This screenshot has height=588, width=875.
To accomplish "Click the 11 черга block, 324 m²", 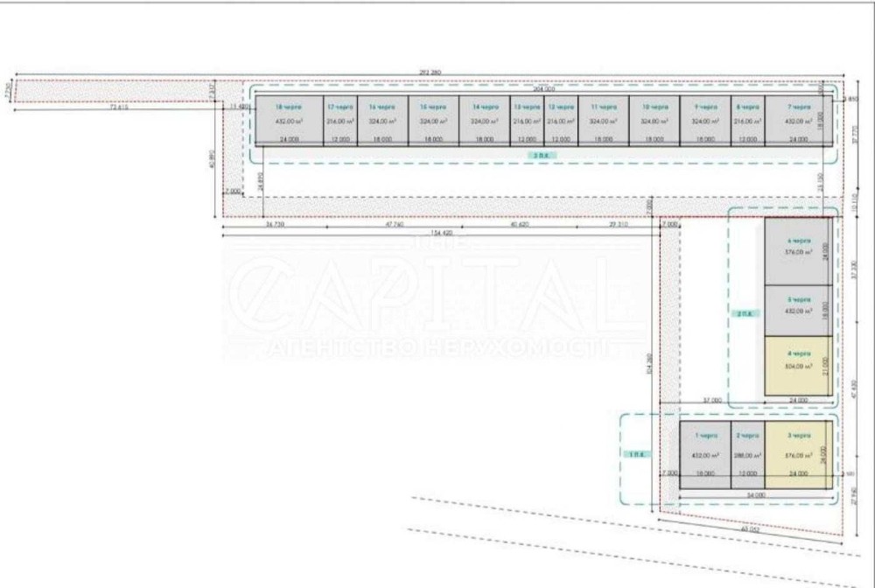I will click(604, 120).
